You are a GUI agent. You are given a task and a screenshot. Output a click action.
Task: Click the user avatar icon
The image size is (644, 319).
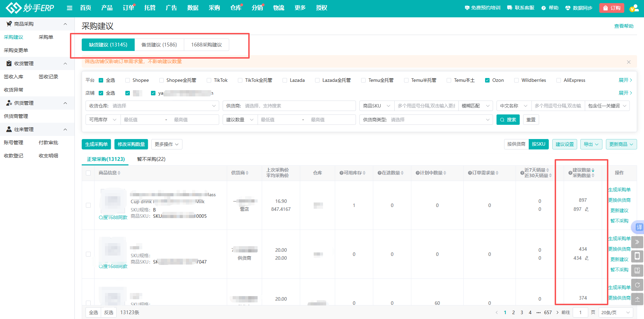[x=634, y=8]
